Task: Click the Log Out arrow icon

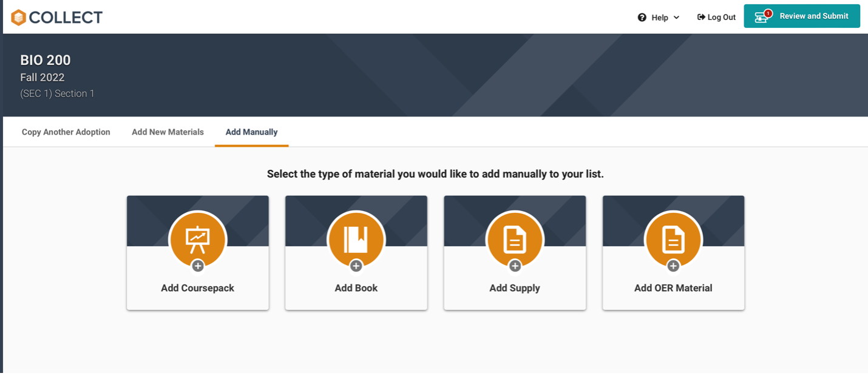Action: [700, 17]
